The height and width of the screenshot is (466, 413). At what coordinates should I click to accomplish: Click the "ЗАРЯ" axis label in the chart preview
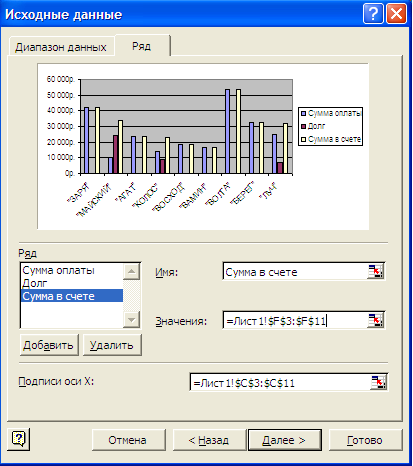point(79,192)
